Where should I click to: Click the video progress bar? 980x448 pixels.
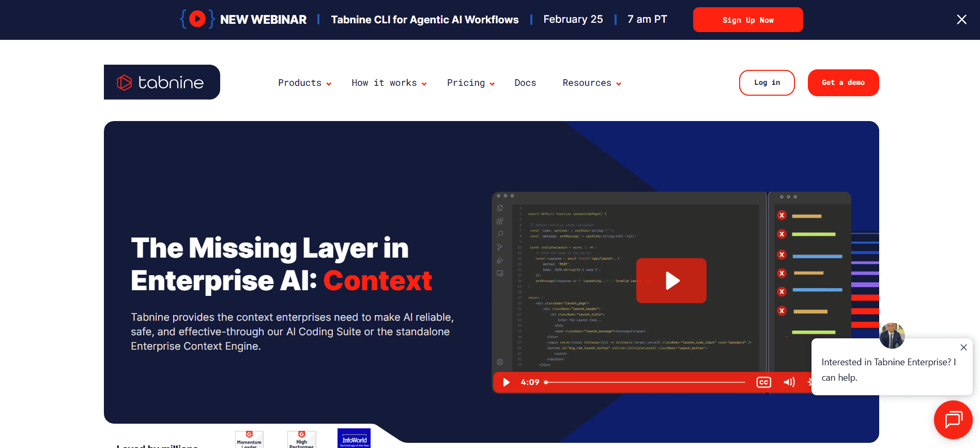645,382
